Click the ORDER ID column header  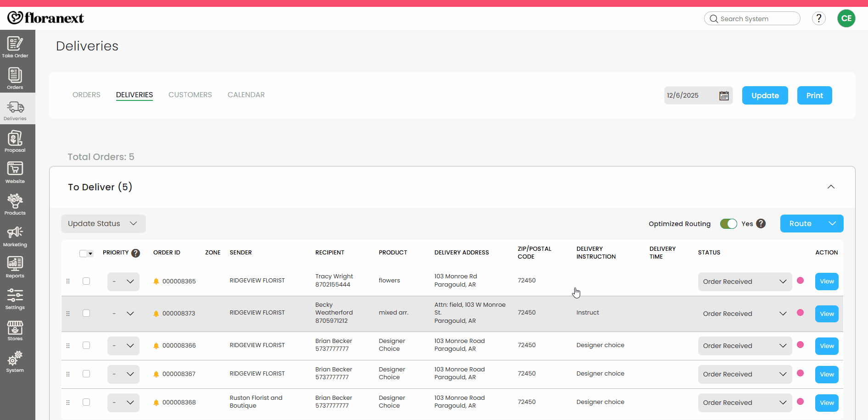click(x=167, y=253)
